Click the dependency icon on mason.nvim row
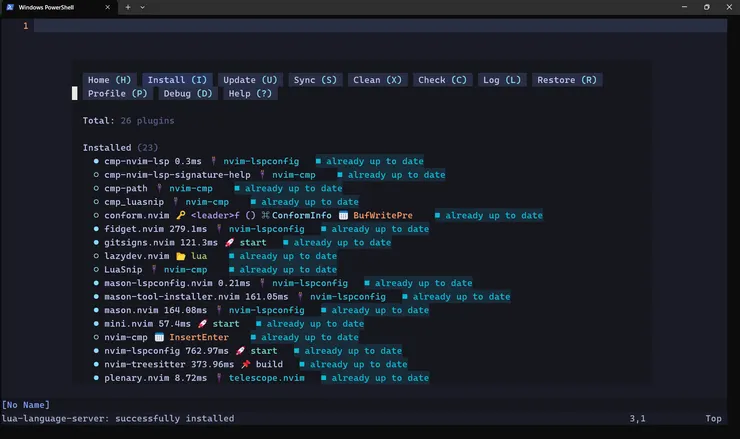The height and width of the screenshot is (439, 740). coord(219,310)
